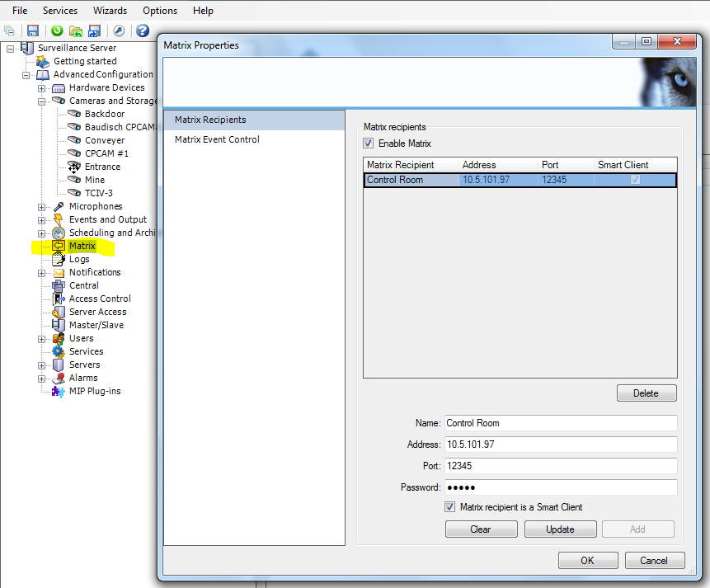The width and height of the screenshot is (710, 588).
Task: Click the Cancel button in dialog
Action: (x=653, y=561)
